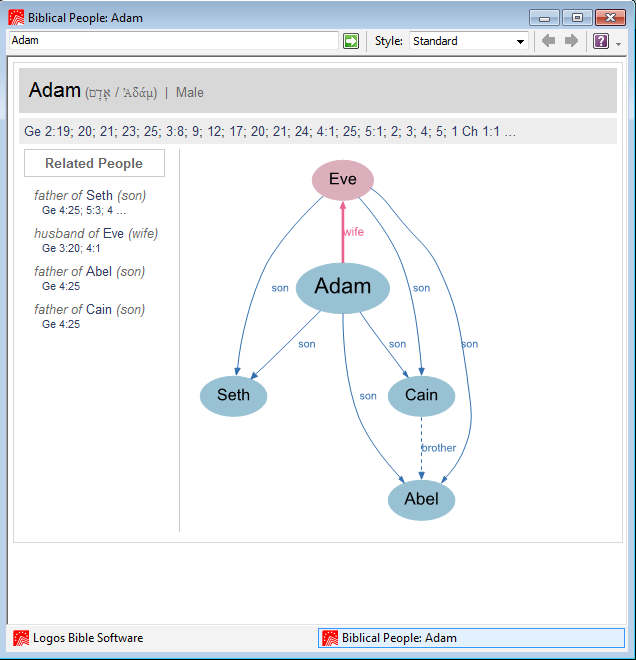Click Adam heading in gray banner
The image size is (636, 660).
[54, 90]
